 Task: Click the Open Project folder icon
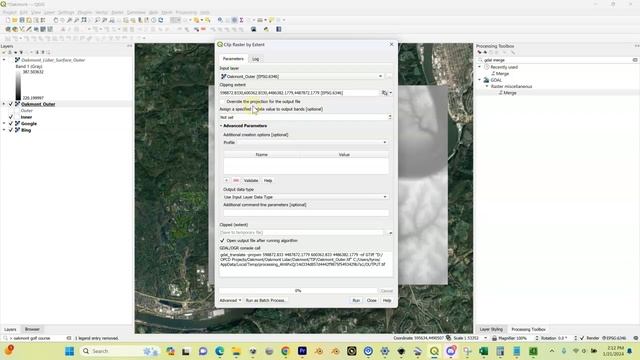point(15,20)
